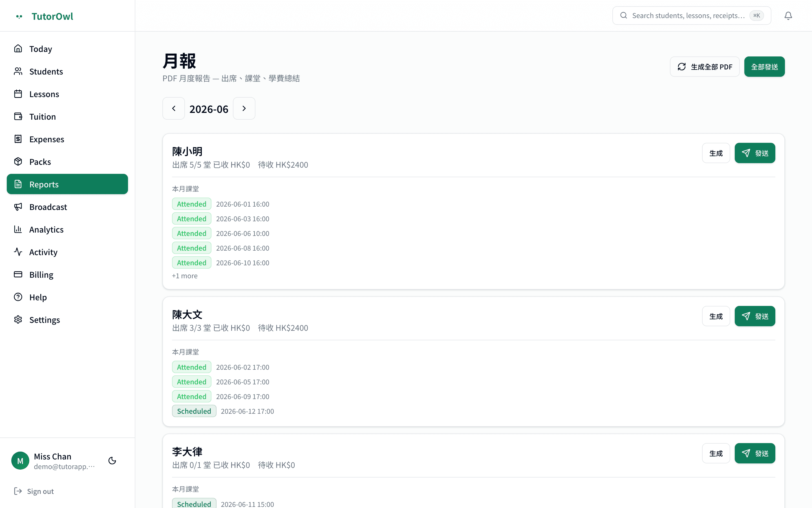The height and width of the screenshot is (508, 812).
Task: Click lesson time 2026-06-09 17:00
Action: [242, 397]
